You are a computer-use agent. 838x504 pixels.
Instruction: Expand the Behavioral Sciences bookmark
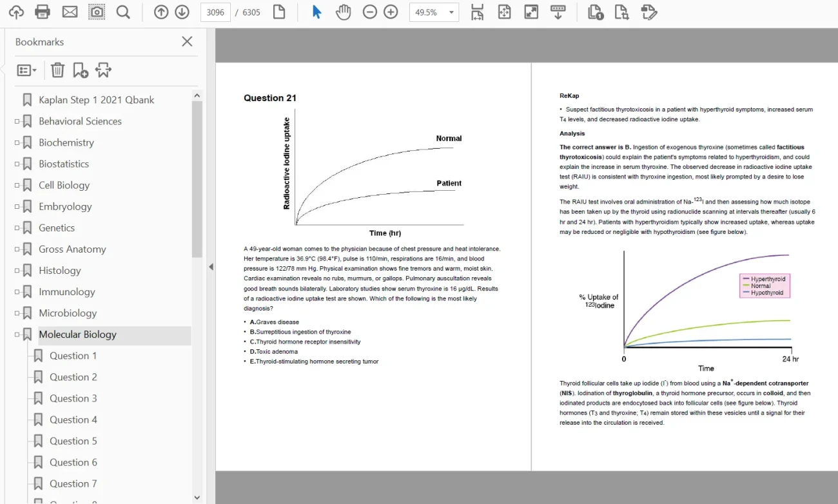pos(17,121)
